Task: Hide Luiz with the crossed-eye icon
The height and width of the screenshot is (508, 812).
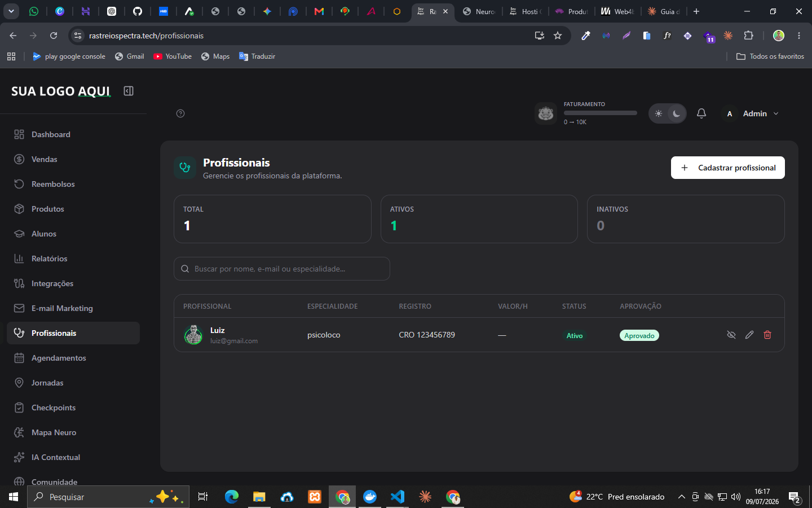Action: point(731,335)
